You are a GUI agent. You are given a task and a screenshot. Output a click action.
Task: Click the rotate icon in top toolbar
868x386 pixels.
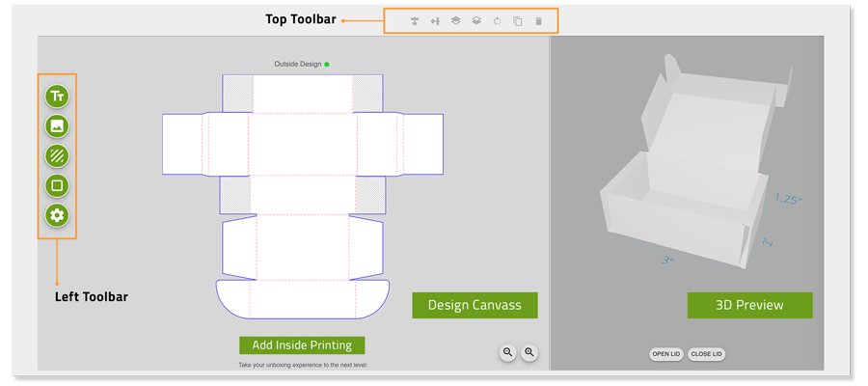click(x=497, y=21)
